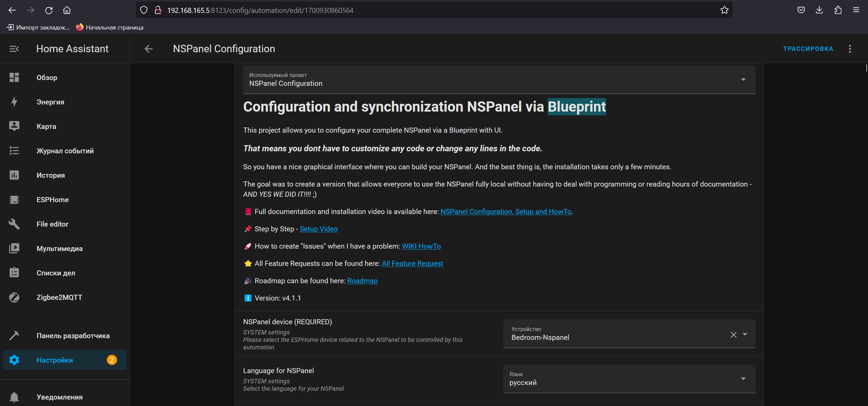Open the Карта map icon
The height and width of the screenshot is (406, 868).
click(x=14, y=126)
